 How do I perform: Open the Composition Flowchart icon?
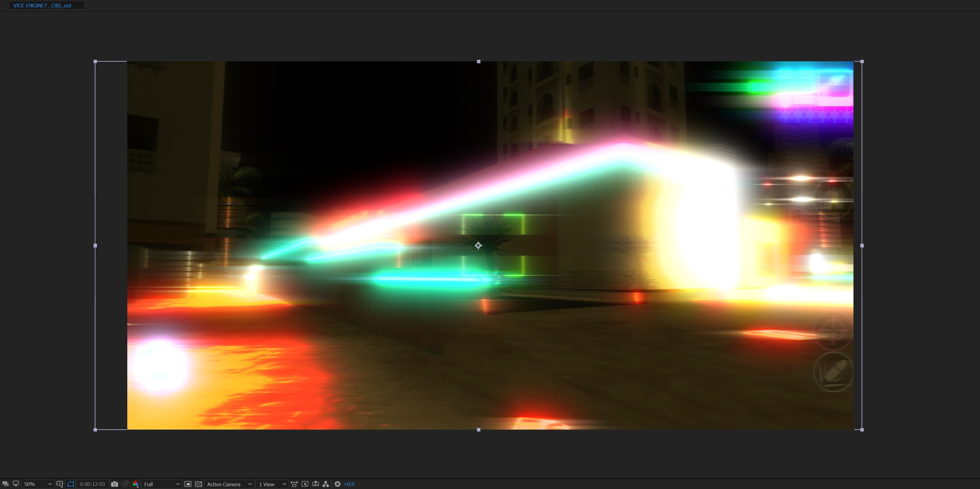(326, 484)
